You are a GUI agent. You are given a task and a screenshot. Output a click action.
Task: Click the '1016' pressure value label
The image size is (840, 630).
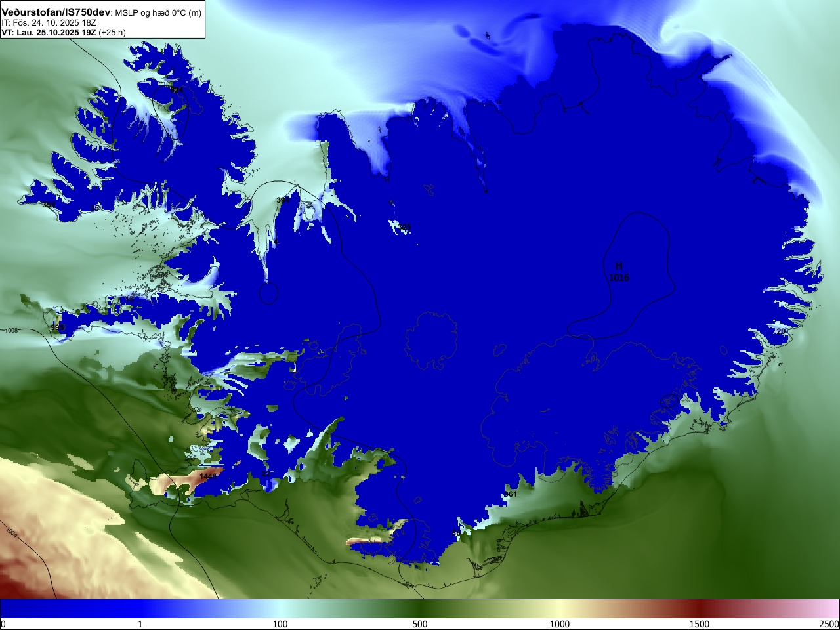619,278
